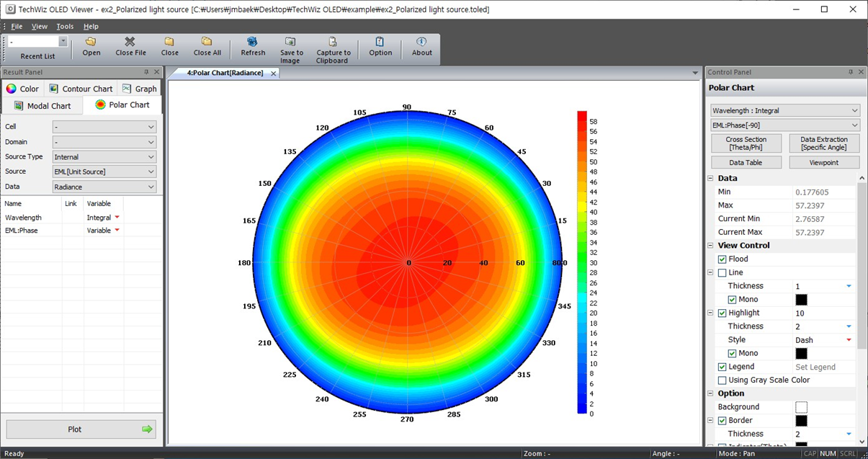The image size is (868, 459).
Task: Click the Border black color swatch
Action: point(801,421)
